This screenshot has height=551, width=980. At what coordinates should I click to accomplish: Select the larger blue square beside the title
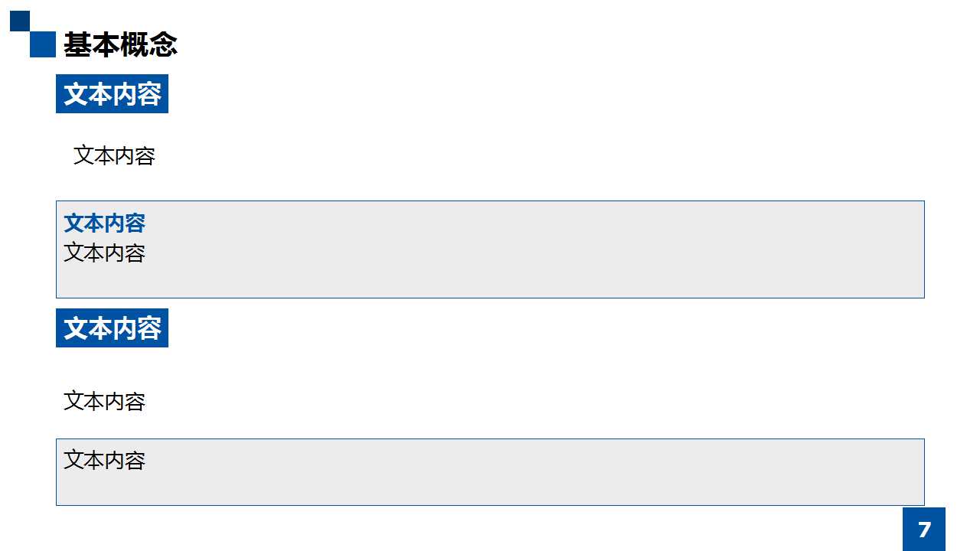(43, 44)
